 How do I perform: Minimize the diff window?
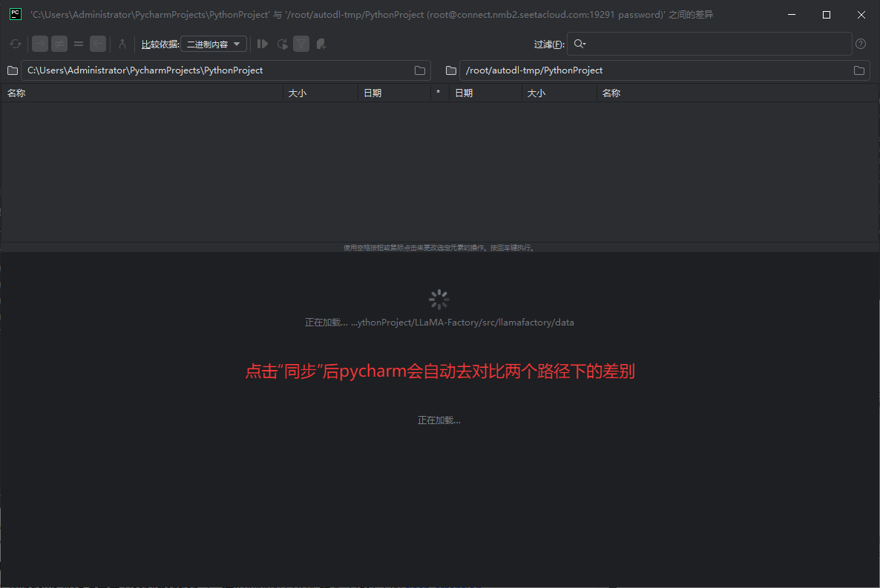[x=792, y=15]
